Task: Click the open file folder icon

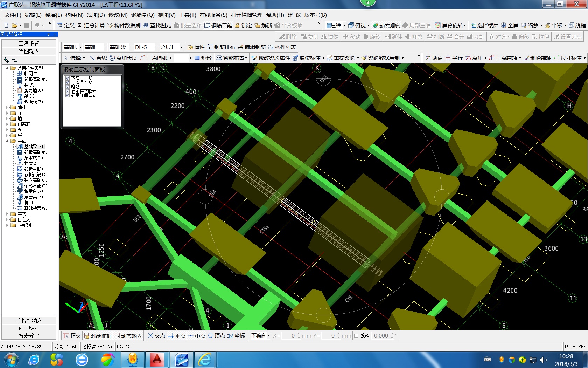Action: point(14,25)
